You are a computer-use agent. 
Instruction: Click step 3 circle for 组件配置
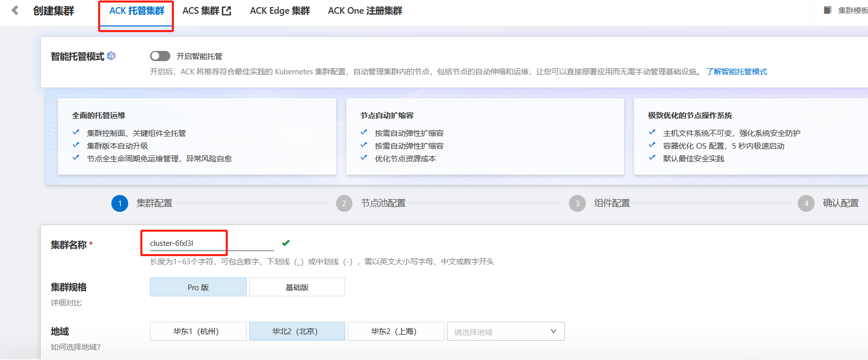pyautogui.click(x=577, y=203)
